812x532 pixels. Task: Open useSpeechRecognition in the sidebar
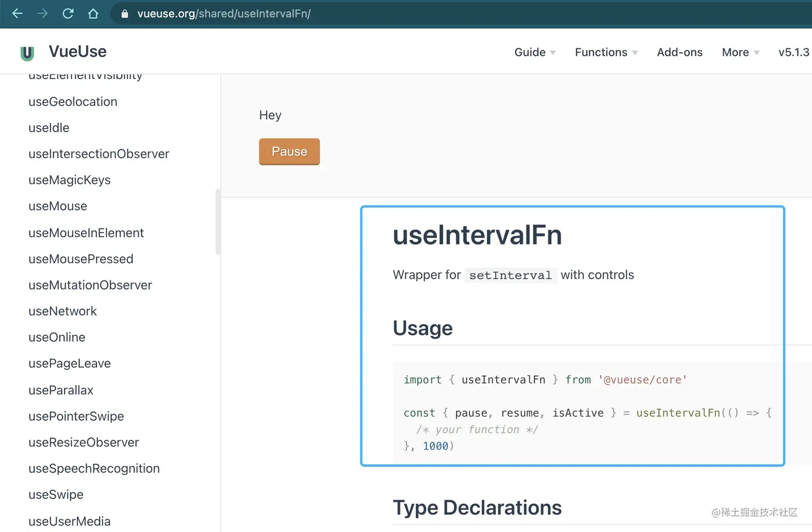click(x=94, y=469)
